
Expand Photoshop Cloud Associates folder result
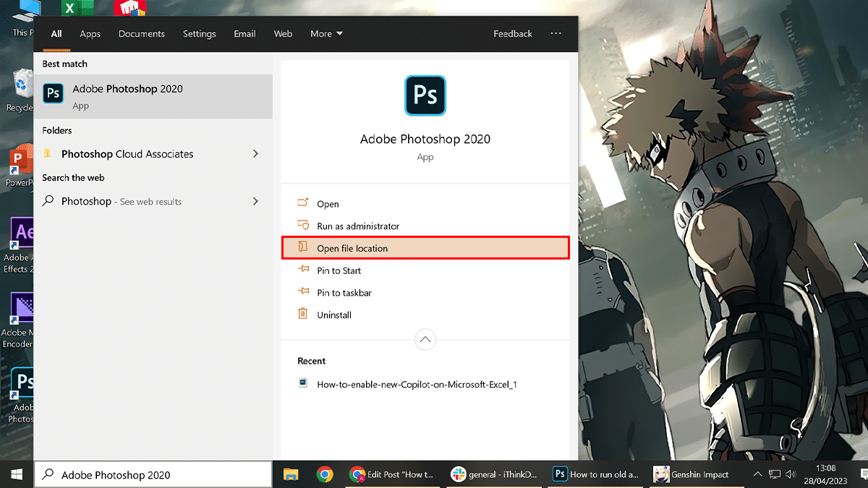(x=255, y=154)
